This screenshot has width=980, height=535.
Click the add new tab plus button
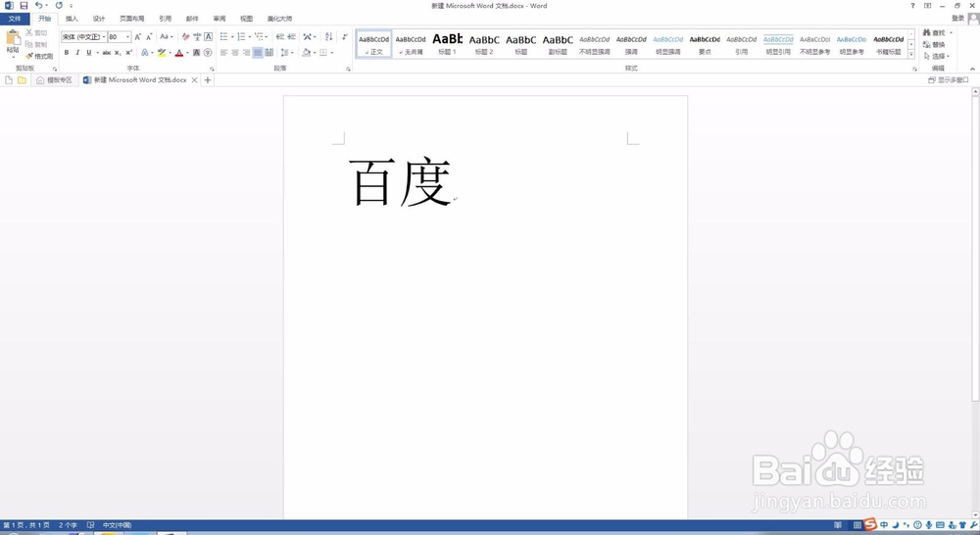coord(208,80)
